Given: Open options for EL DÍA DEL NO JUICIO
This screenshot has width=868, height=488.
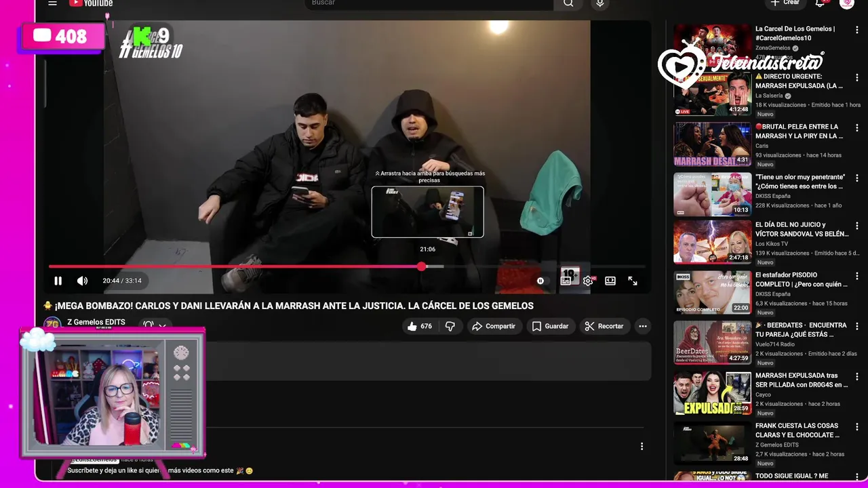Looking at the screenshot, I should [x=857, y=226].
